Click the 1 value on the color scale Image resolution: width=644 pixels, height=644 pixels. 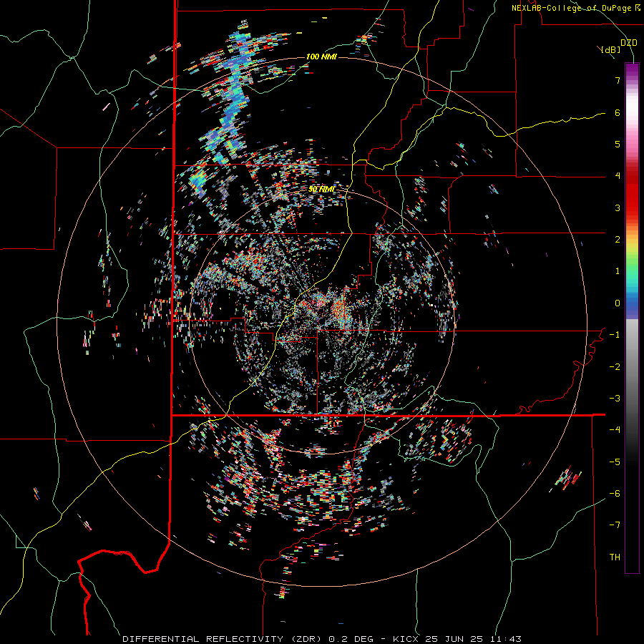[x=618, y=271]
